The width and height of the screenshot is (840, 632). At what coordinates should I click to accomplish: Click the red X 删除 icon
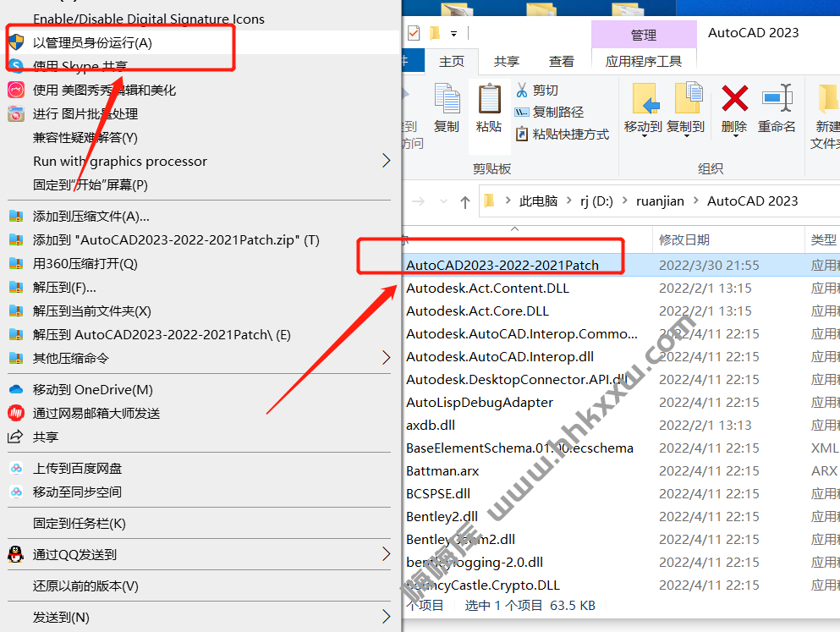pyautogui.click(x=734, y=98)
